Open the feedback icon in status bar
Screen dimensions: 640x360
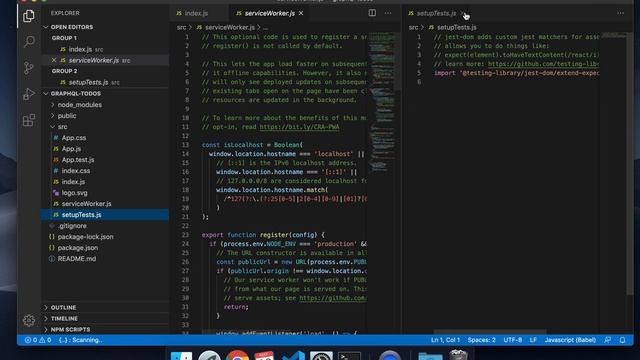click(608, 340)
